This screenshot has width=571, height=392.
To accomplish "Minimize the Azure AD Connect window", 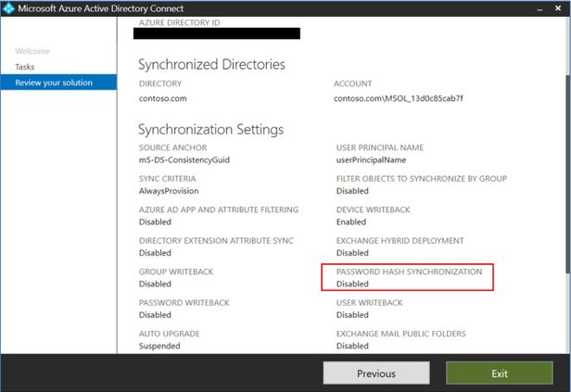I will coord(540,8).
